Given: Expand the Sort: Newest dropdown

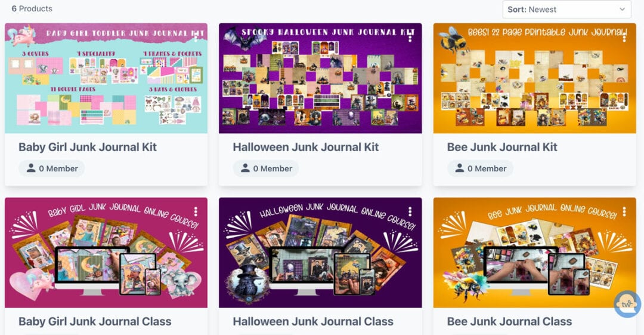Looking at the screenshot, I should [x=567, y=9].
